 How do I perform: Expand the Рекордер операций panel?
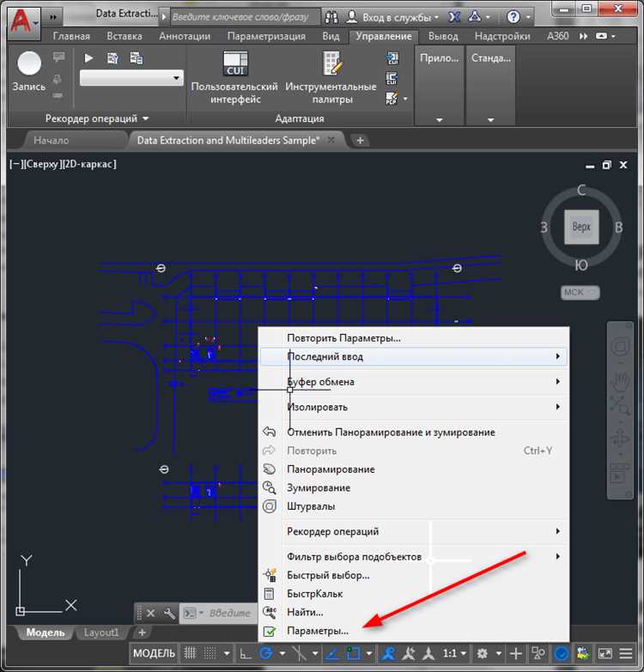(97, 118)
